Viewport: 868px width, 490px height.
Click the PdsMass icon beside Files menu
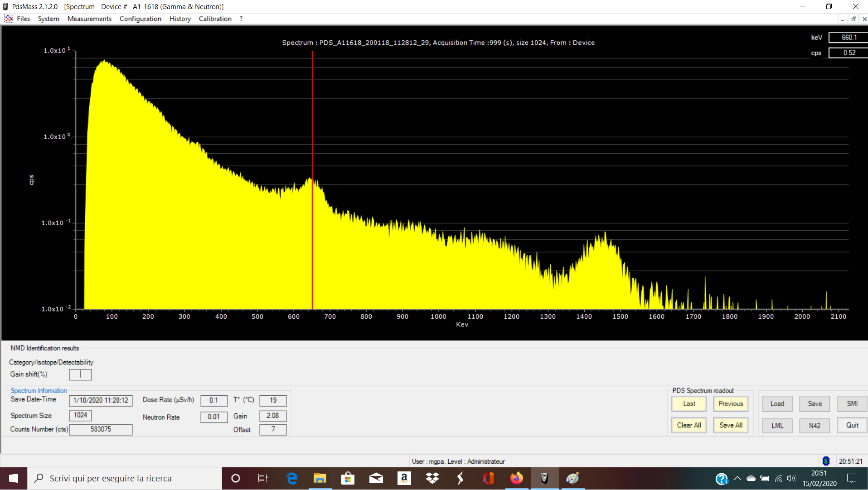pos(9,19)
